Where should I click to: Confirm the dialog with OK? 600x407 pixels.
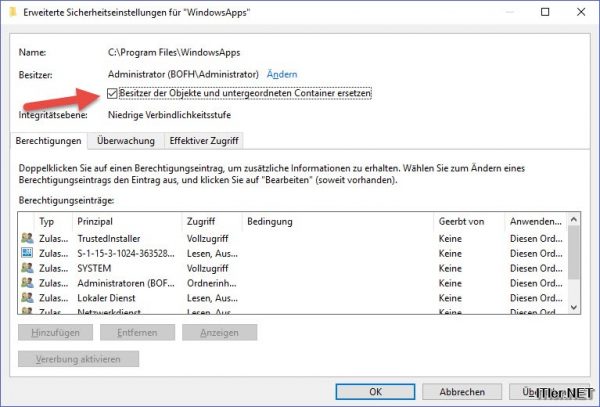pyautogui.click(x=373, y=392)
